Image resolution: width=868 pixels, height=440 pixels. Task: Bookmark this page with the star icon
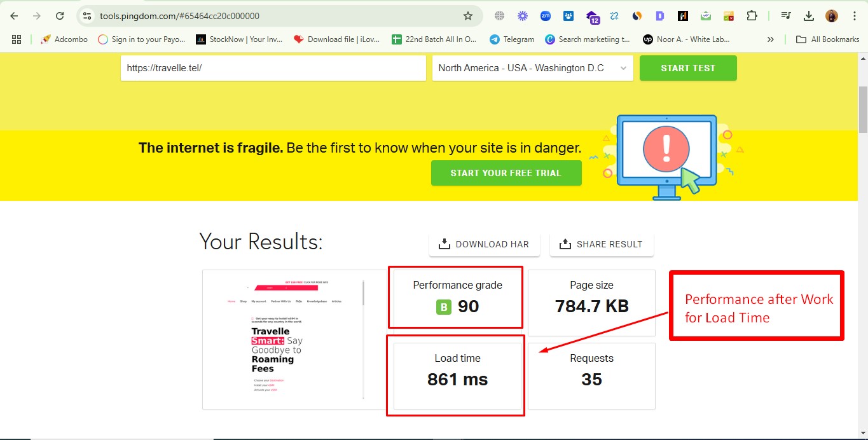pyautogui.click(x=468, y=16)
